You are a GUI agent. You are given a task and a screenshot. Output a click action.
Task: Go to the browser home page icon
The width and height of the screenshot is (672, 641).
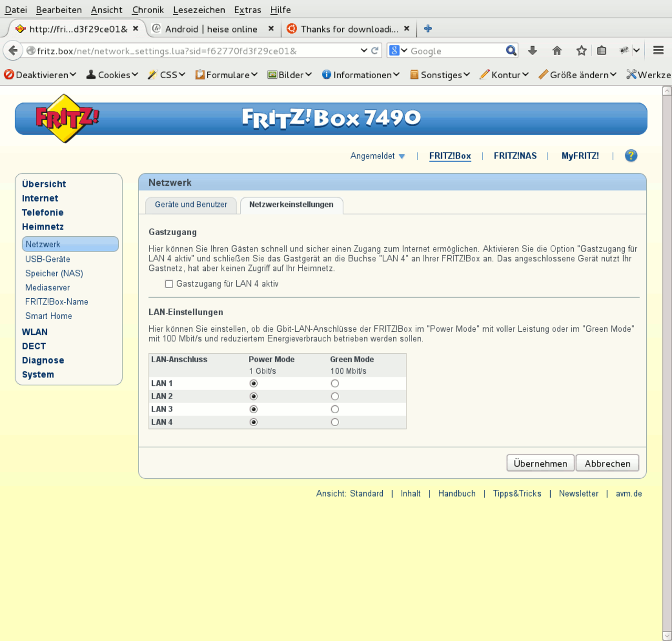(x=557, y=50)
